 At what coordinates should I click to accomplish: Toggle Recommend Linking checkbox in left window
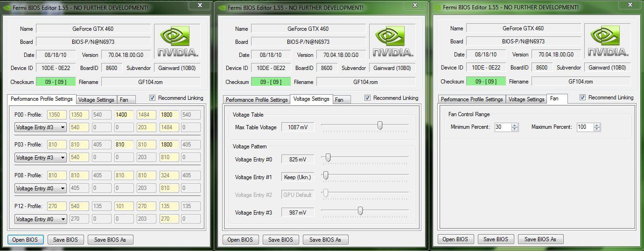(153, 98)
